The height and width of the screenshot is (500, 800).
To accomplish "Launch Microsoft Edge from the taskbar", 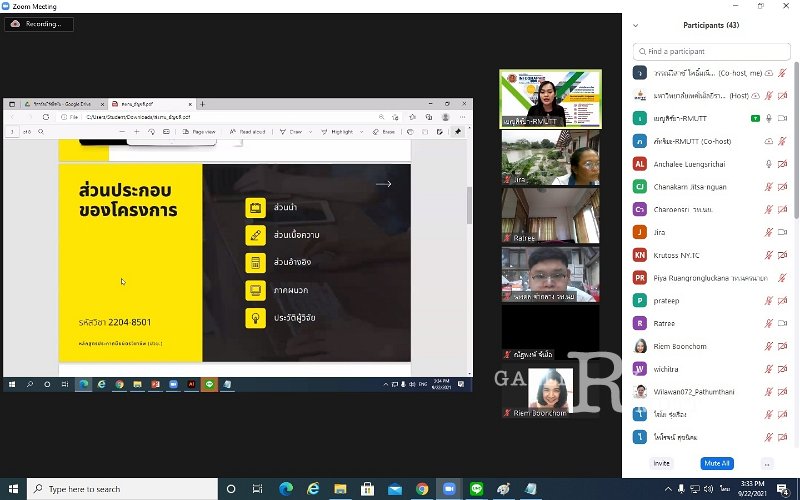I will pyautogui.click(x=285, y=489).
